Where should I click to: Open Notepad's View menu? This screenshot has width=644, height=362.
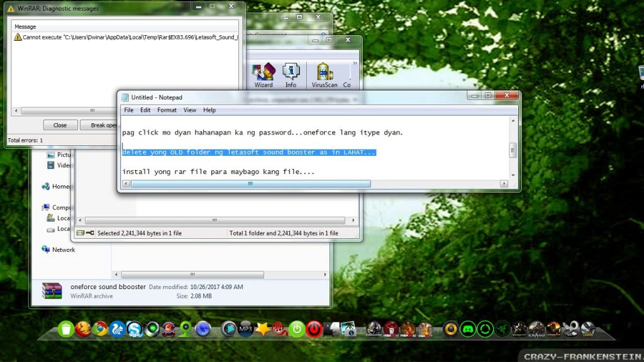coord(190,110)
